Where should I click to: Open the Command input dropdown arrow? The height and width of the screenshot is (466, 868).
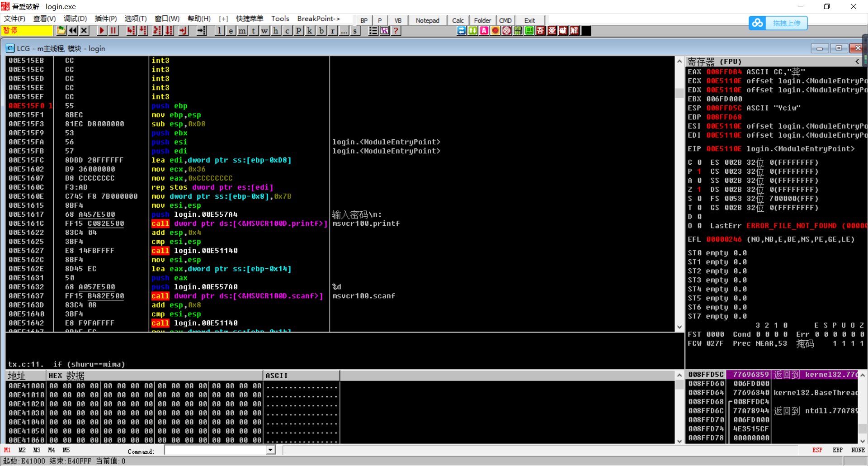[x=270, y=450]
